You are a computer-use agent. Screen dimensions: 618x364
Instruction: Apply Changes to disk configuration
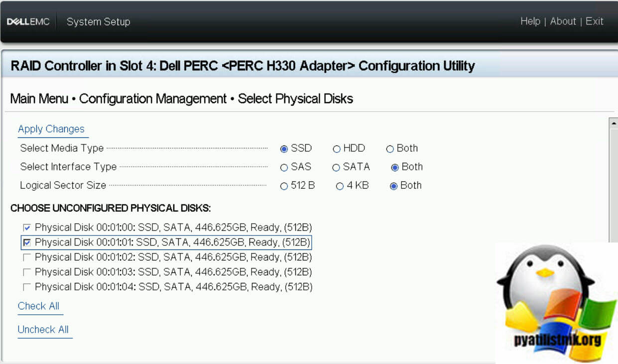coord(52,128)
